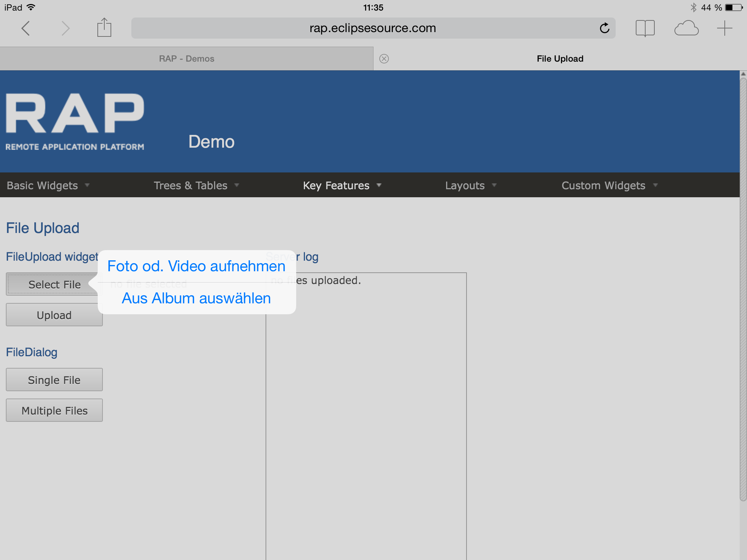
Task: Open iCloud tabs cloud icon
Action: 686,28
